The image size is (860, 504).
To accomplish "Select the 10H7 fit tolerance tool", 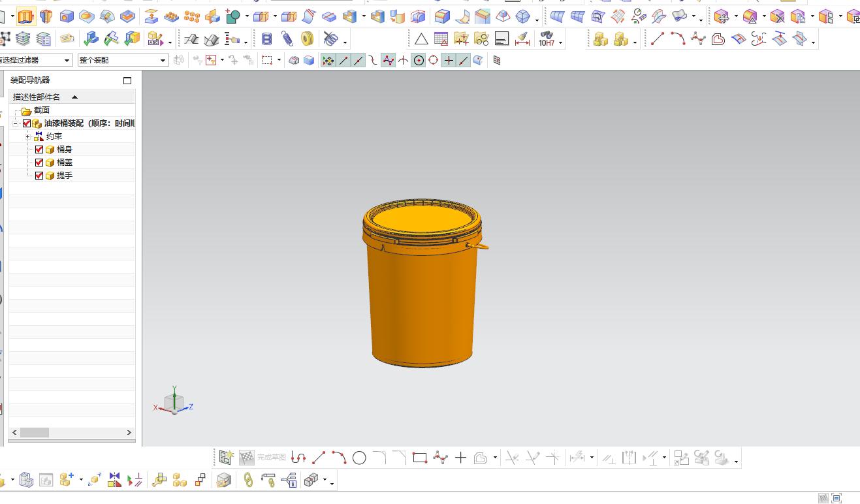I will coord(547,39).
